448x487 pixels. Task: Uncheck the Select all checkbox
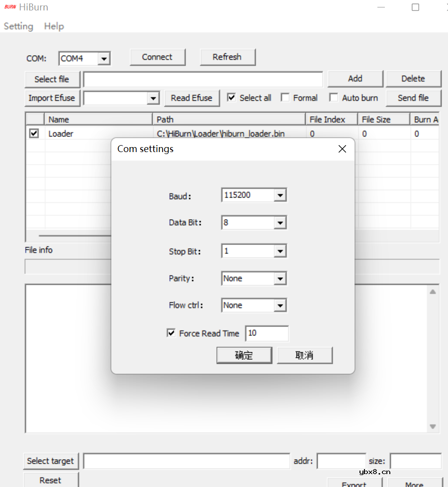231,98
